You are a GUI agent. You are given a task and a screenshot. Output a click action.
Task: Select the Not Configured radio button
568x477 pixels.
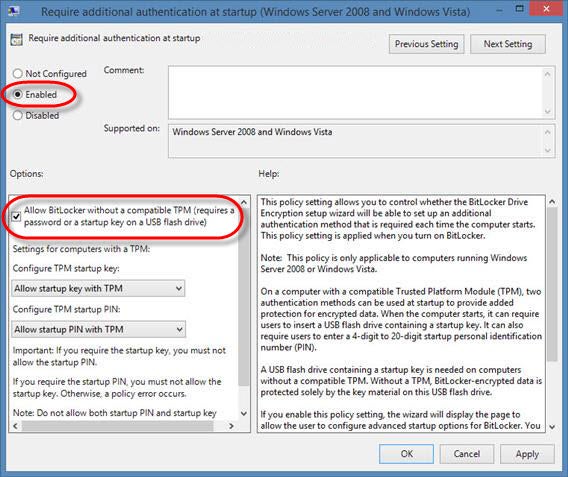[18, 74]
